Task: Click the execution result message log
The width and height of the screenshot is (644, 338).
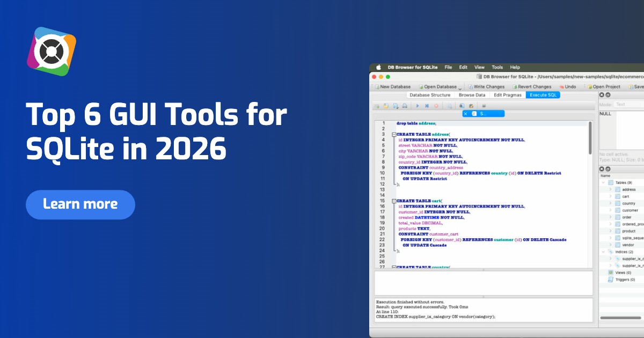Action: click(484, 310)
